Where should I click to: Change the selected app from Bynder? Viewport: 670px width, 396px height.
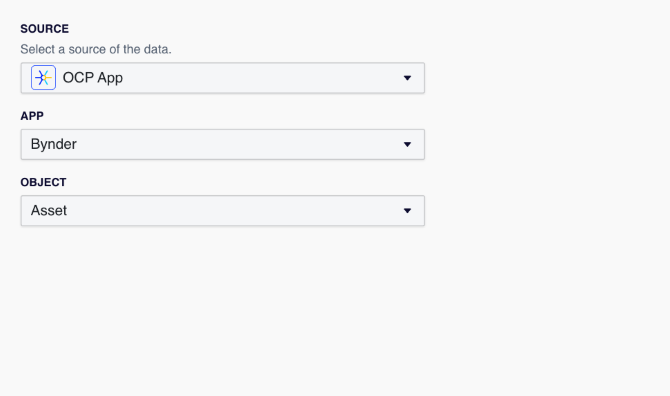(x=223, y=144)
